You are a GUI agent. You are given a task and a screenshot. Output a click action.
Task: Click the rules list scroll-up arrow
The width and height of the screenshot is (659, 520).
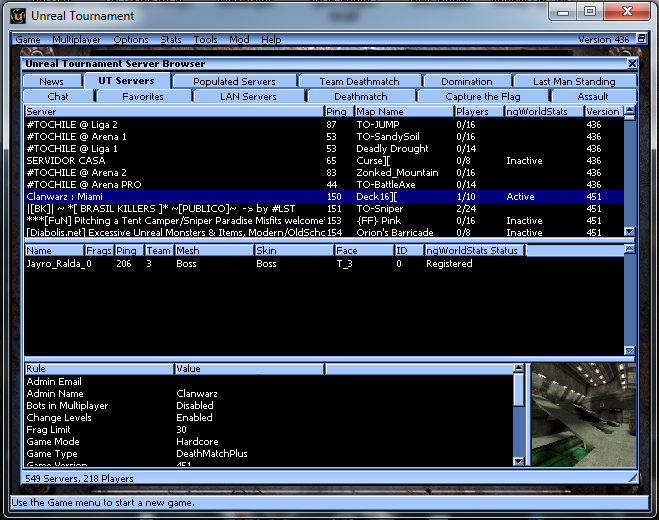point(519,368)
